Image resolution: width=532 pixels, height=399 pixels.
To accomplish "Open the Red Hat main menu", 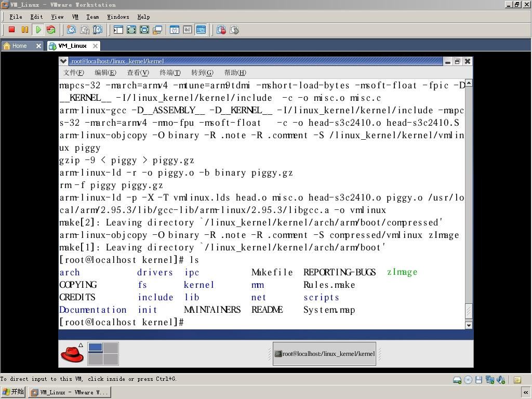I will (72, 353).
